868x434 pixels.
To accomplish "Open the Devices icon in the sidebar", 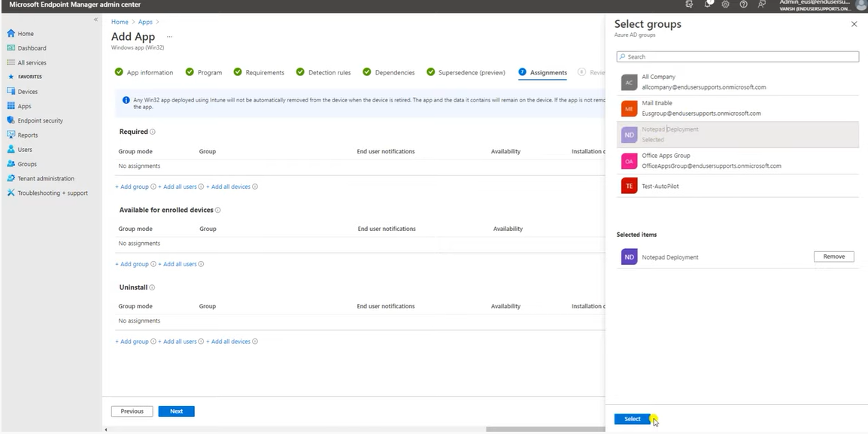I will pyautogui.click(x=11, y=91).
